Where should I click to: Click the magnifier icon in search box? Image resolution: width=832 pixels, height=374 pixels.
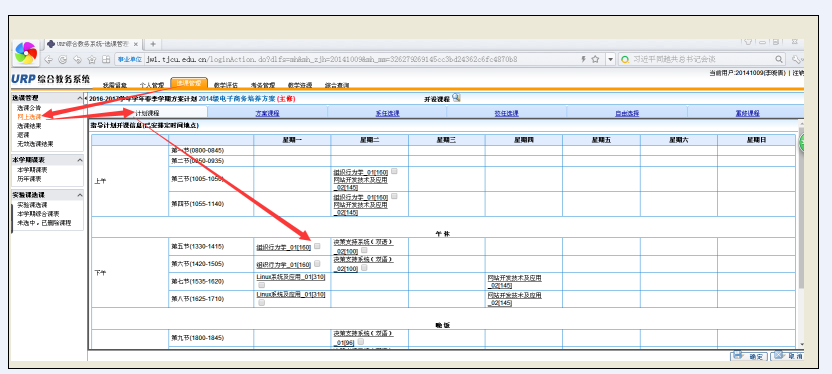(x=779, y=59)
